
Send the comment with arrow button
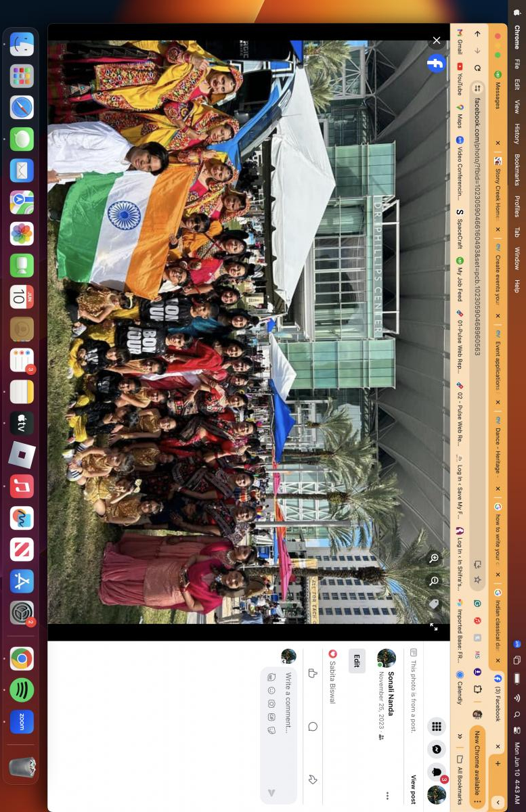(x=271, y=792)
